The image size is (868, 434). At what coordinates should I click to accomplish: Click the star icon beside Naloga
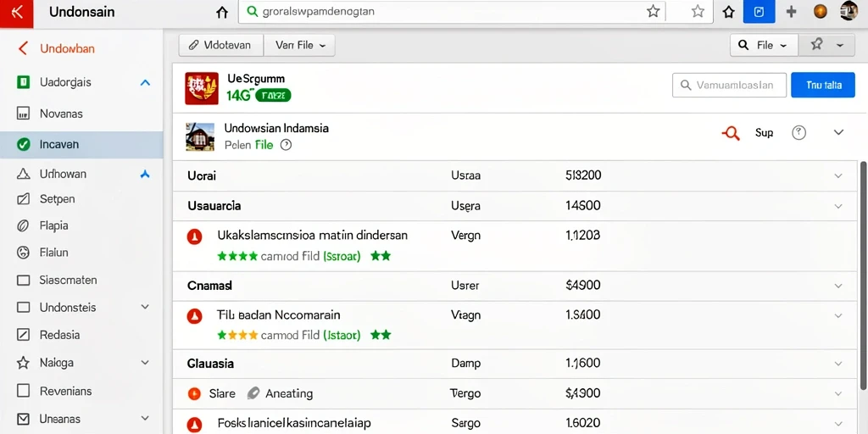[23, 363]
